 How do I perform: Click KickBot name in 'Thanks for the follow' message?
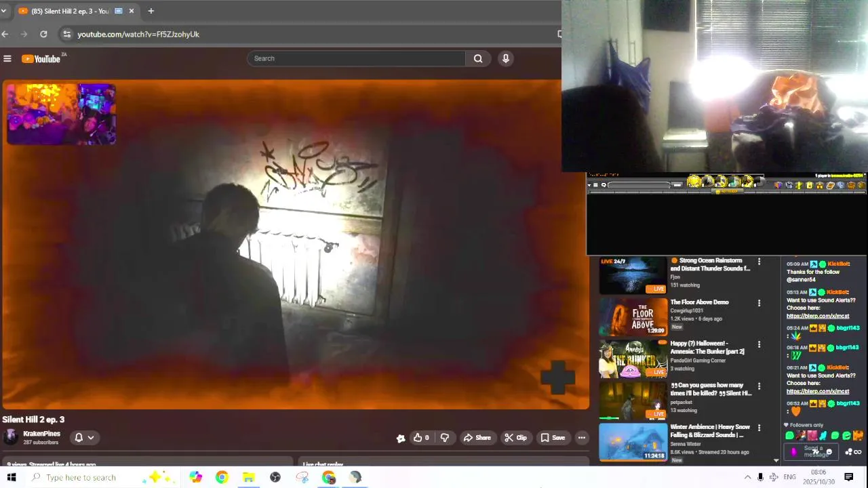838,264
